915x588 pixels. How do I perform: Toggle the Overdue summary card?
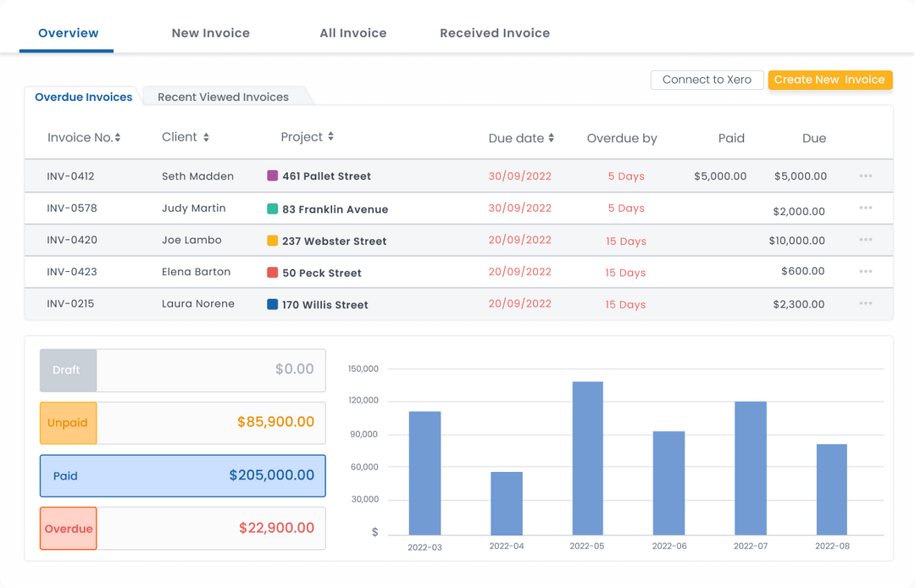tap(182, 528)
